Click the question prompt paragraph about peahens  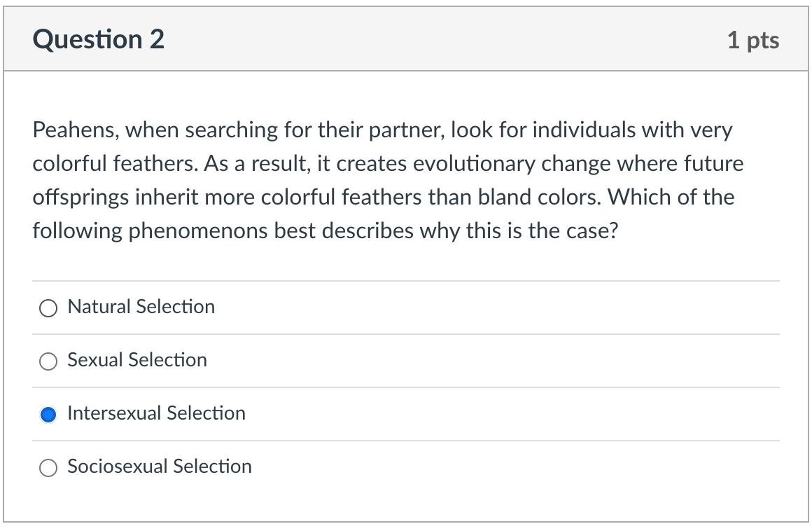coord(388,179)
